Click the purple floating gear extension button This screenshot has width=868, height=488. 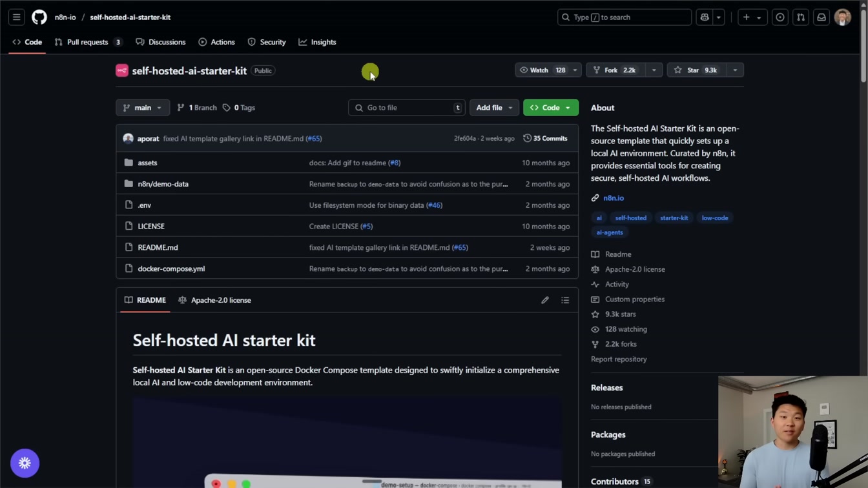click(25, 463)
